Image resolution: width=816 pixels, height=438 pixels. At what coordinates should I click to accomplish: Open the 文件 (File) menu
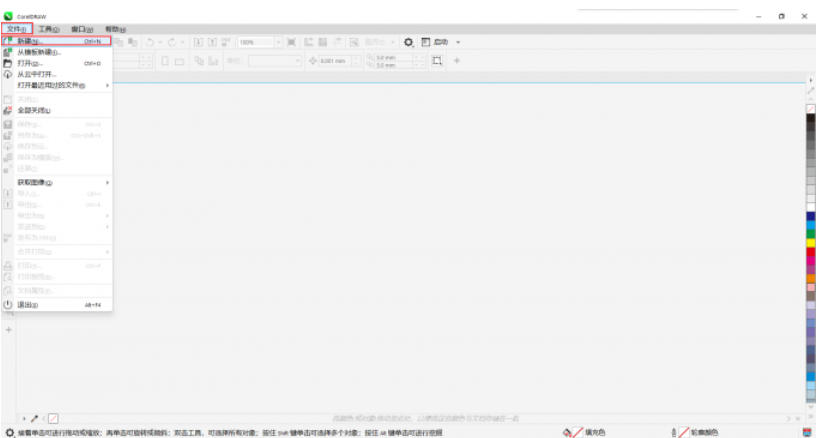point(17,29)
